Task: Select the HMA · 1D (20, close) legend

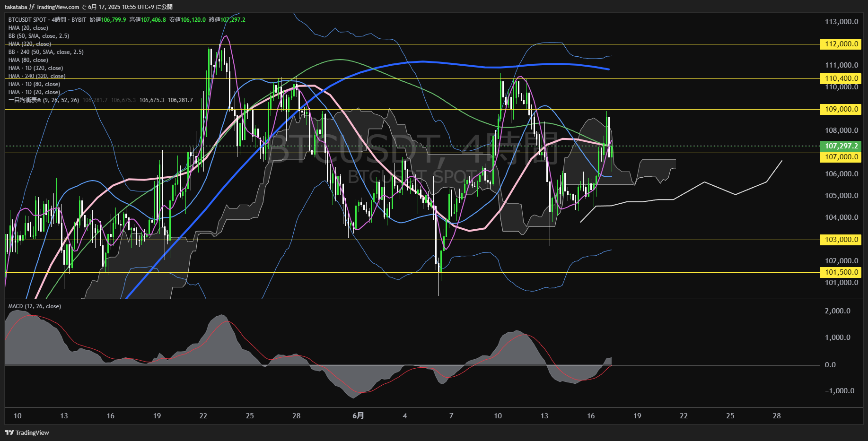Action: (x=34, y=92)
